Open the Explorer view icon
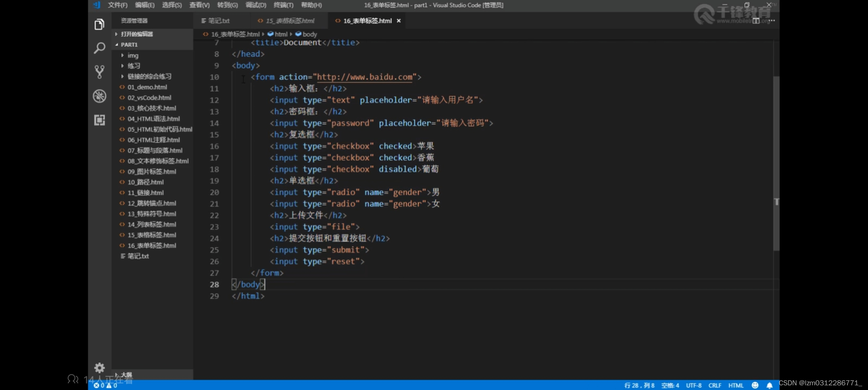The height and width of the screenshot is (390, 868). (99, 25)
